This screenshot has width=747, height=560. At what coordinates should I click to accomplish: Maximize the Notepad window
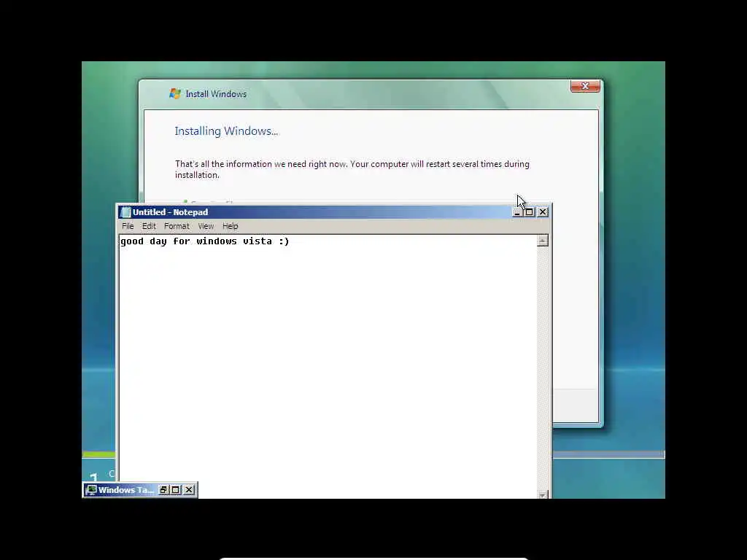click(x=529, y=212)
